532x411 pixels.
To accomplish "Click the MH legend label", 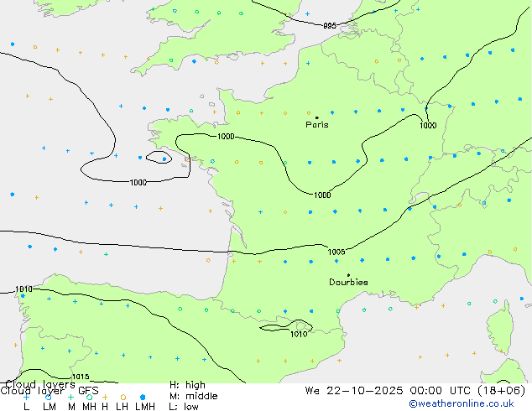I will point(89,407).
